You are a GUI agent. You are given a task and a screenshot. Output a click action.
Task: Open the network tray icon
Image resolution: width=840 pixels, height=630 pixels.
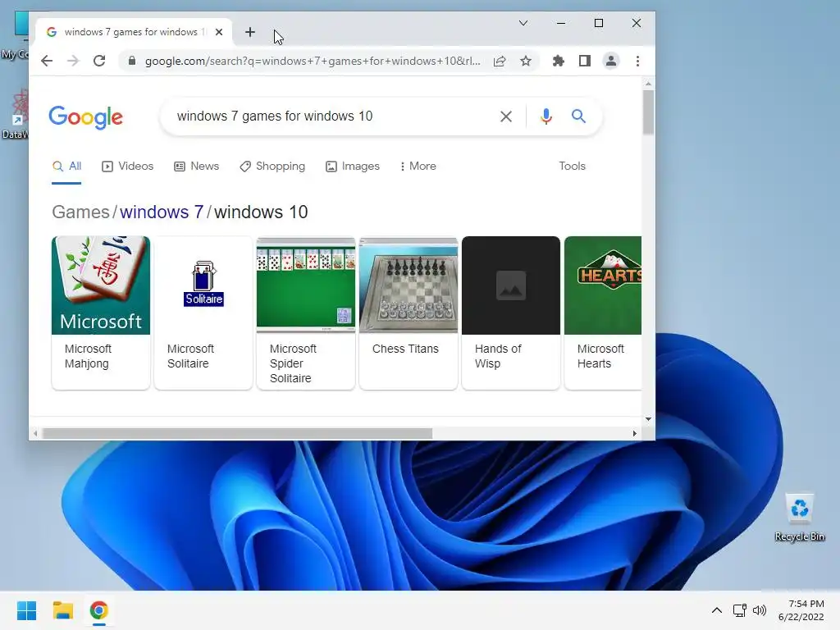tap(740, 610)
